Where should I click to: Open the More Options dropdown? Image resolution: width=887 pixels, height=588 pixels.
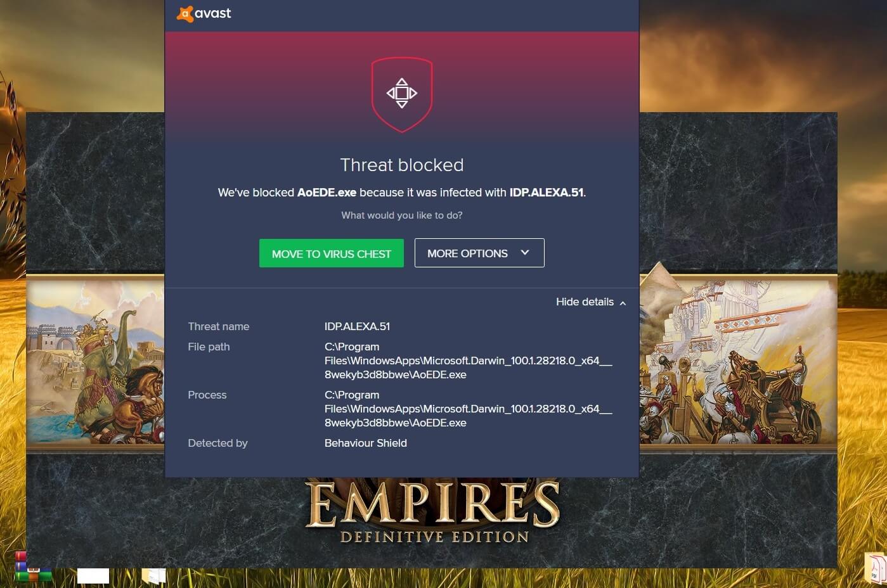click(x=479, y=253)
